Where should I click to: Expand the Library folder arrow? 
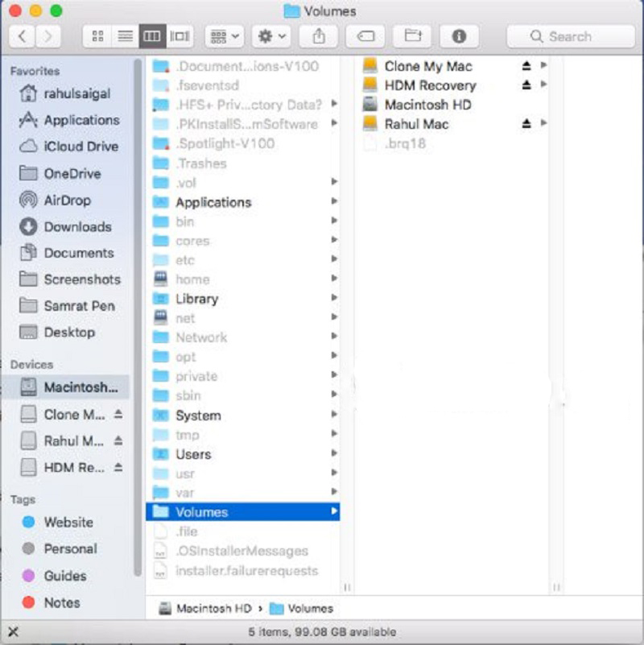[334, 298]
